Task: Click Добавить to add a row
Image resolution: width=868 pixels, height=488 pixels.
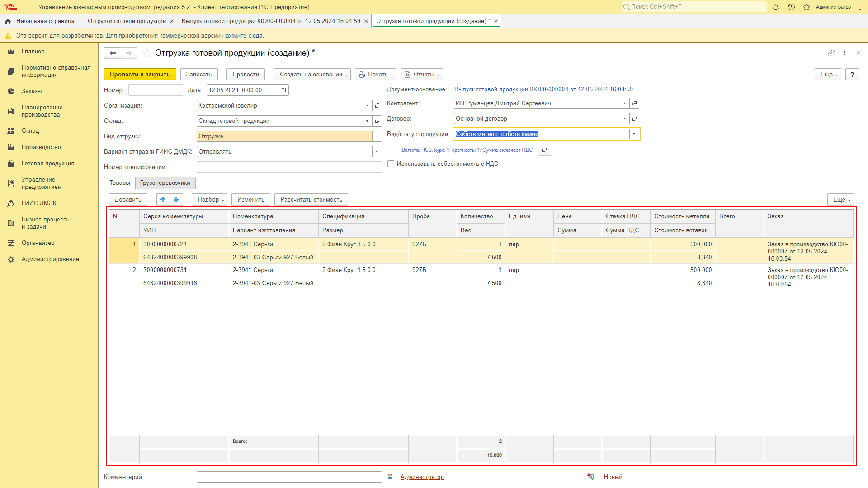Action: [x=128, y=200]
